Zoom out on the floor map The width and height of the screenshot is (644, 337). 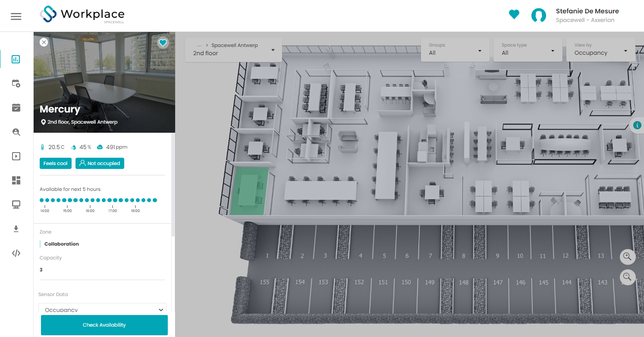point(628,277)
